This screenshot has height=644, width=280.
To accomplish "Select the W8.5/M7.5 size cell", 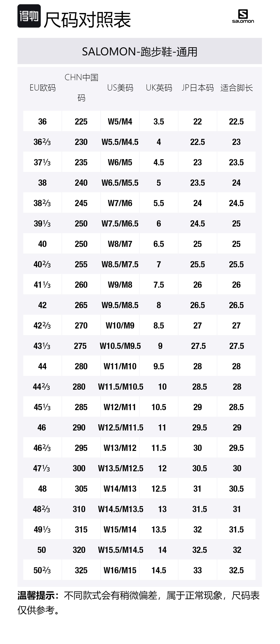I will coord(120,264).
